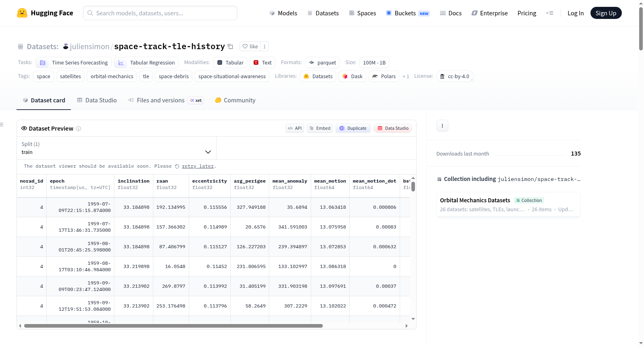
Task: Click the like count number
Action: (264, 46)
